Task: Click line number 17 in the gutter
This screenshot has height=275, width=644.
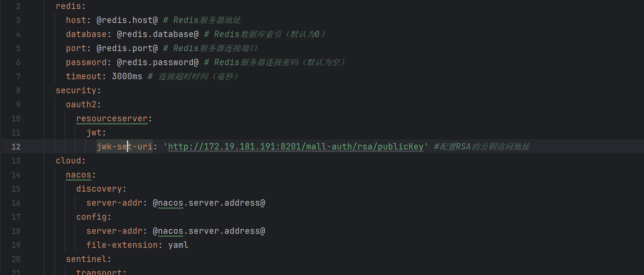Action: [x=16, y=217]
